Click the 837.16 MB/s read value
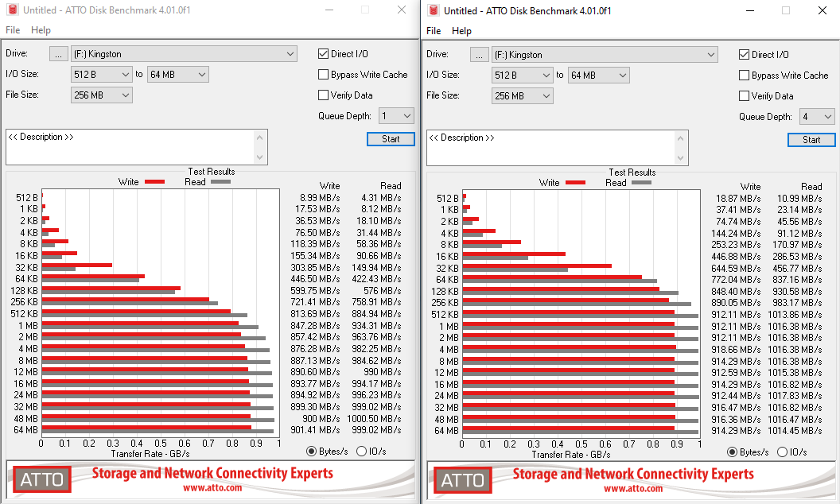This screenshot has width=840, height=504. [x=798, y=280]
